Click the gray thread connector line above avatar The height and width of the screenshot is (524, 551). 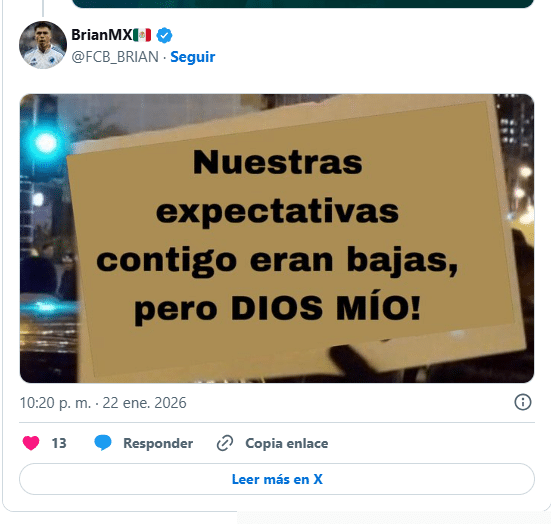(43, 8)
